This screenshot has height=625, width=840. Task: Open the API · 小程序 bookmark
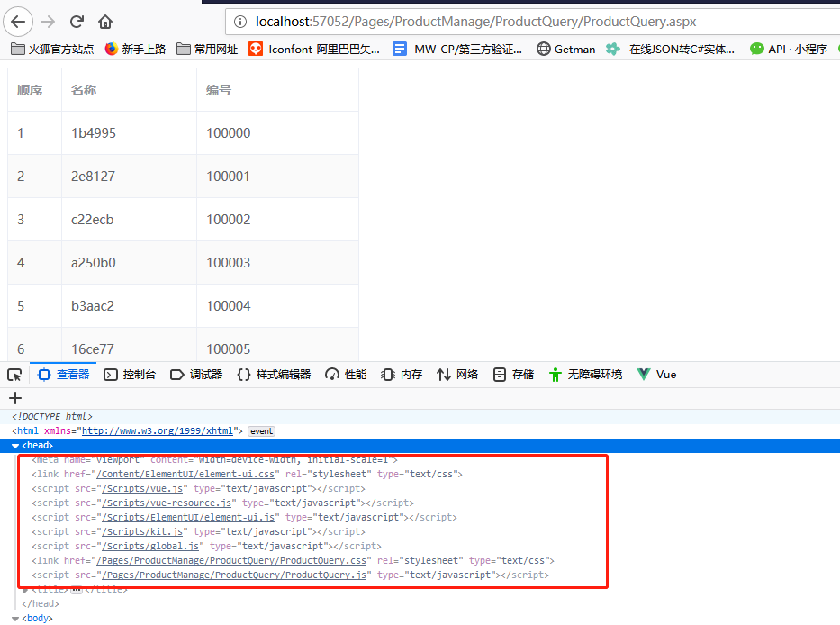click(x=789, y=50)
